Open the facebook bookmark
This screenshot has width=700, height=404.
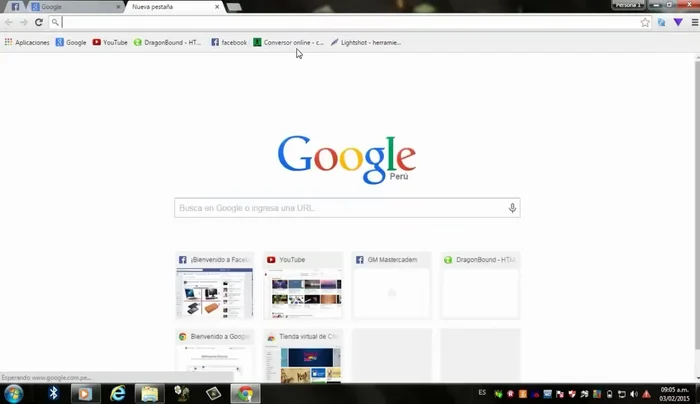229,42
